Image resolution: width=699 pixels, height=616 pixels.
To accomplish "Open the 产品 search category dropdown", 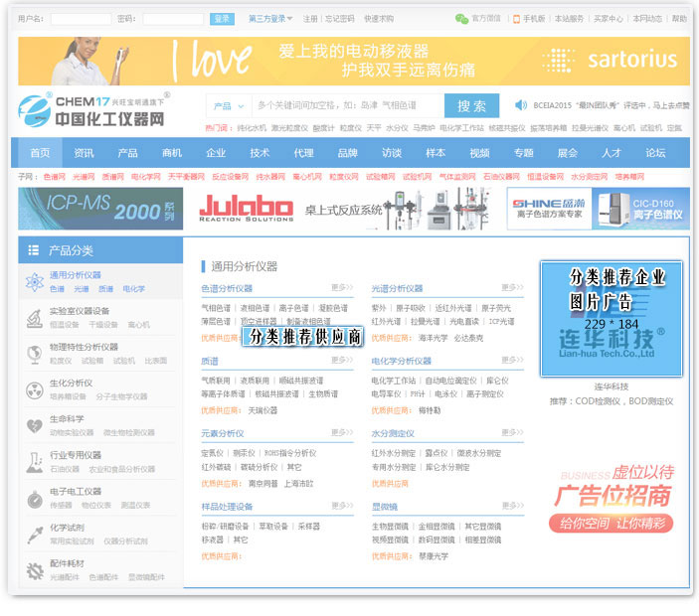I will (229, 105).
